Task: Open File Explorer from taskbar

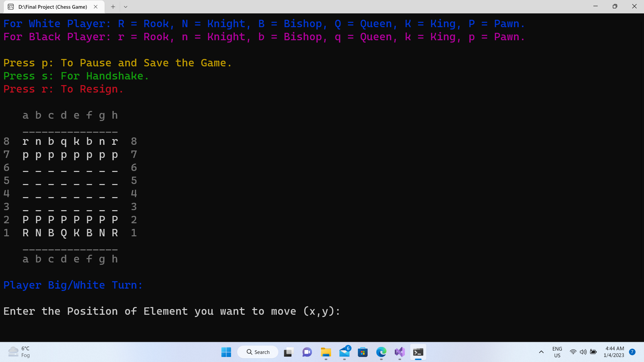Action: 326,352
